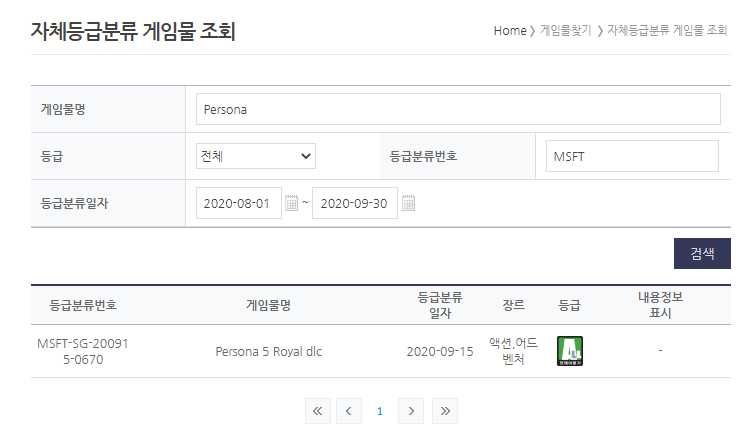Viewport: 748px width, 436px height.
Task: Focus the 게임물명 field containing Persona
Action: click(458, 109)
